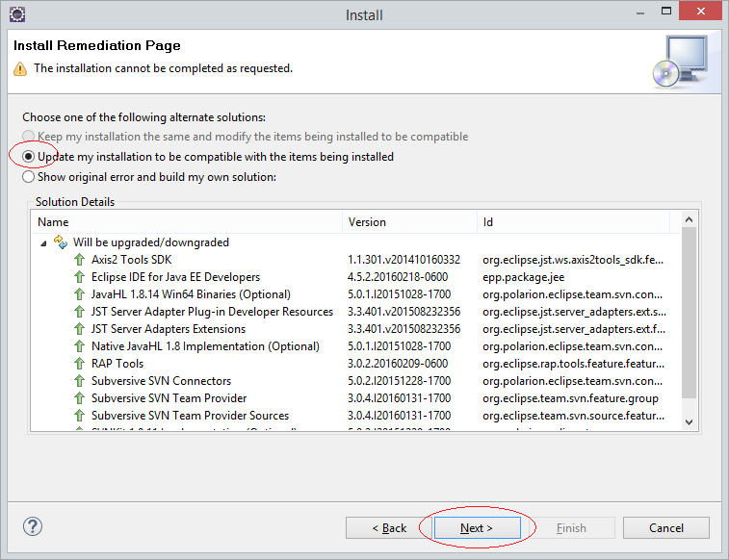729x560 pixels.
Task: Click id org.eclipse.jst.ws.axis2tools_sdk.fe...
Action: [x=573, y=260]
